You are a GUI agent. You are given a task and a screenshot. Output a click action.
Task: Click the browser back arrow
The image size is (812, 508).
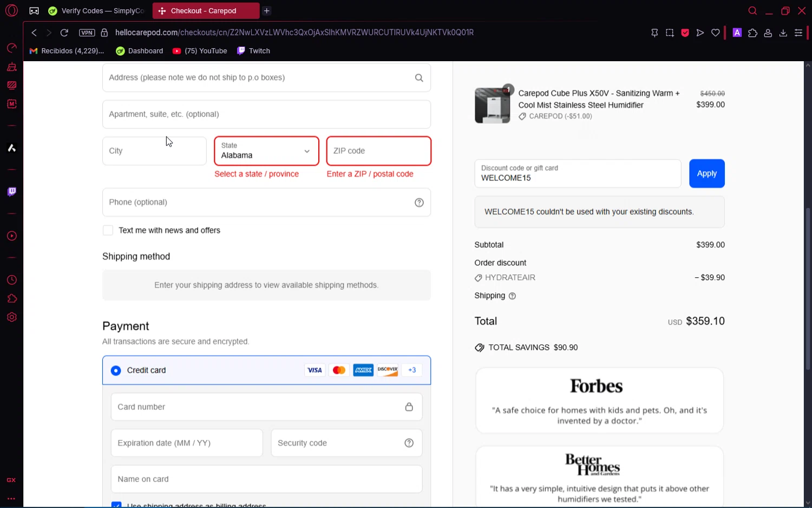tap(34, 32)
